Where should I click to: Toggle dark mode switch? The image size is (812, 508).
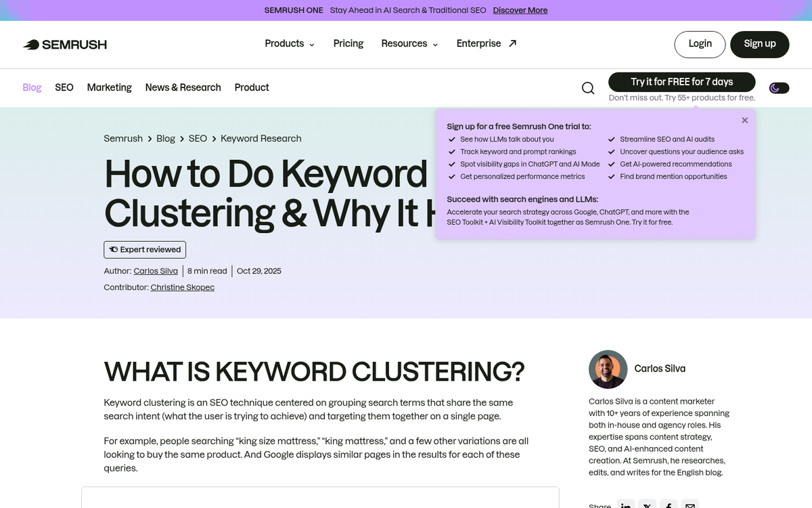pos(779,88)
